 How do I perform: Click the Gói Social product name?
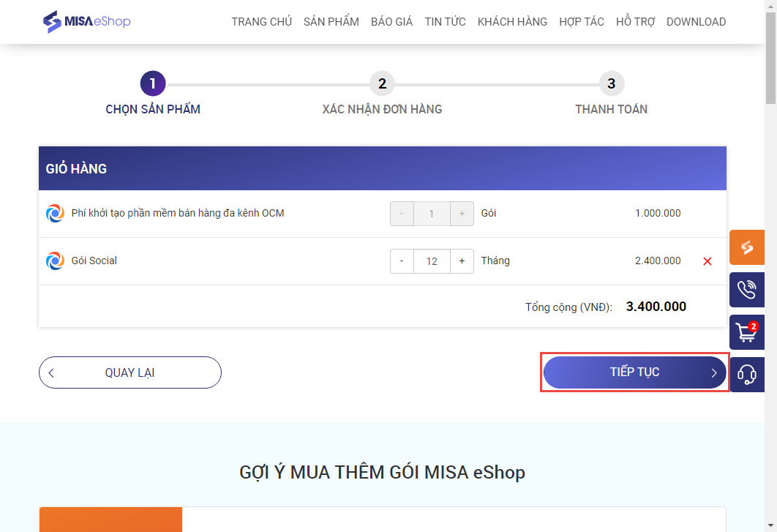tap(94, 261)
